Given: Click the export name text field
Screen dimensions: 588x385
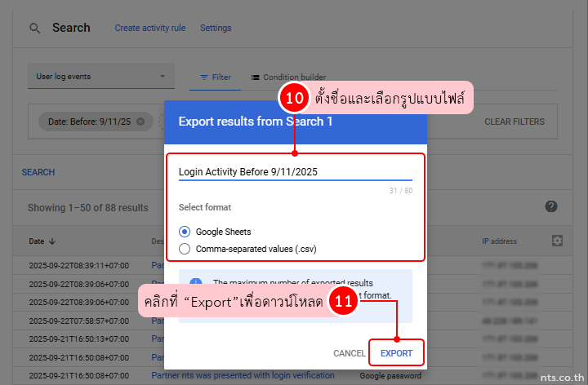Looking at the screenshot, I should pyautogui.click(x=295, y=171).
